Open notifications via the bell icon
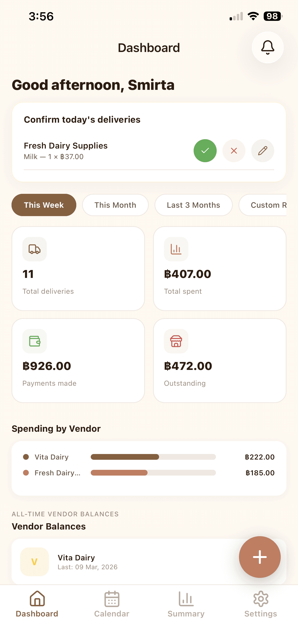This screenshot has height=644, width=298. 268,47
